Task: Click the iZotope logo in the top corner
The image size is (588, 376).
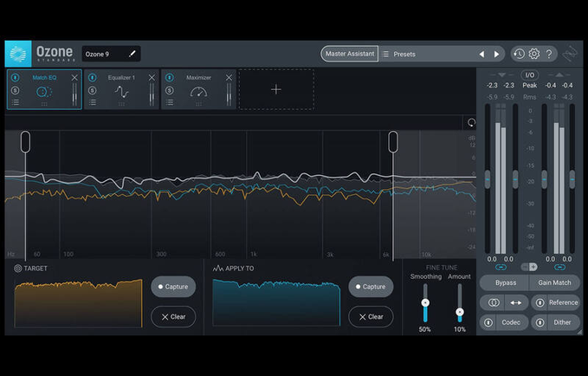Action: (570, 54)
